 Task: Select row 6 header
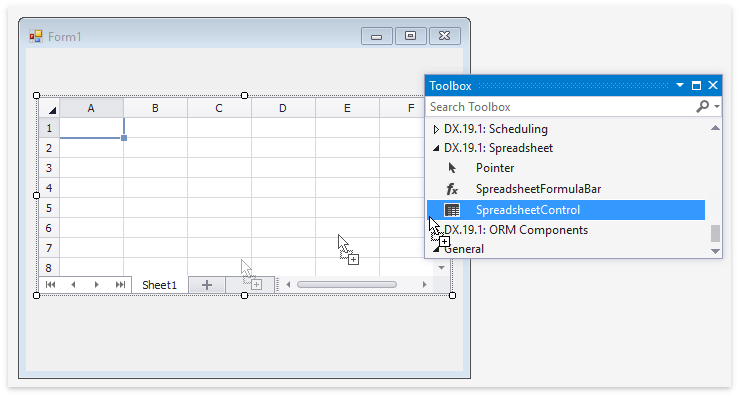[49, 228]
